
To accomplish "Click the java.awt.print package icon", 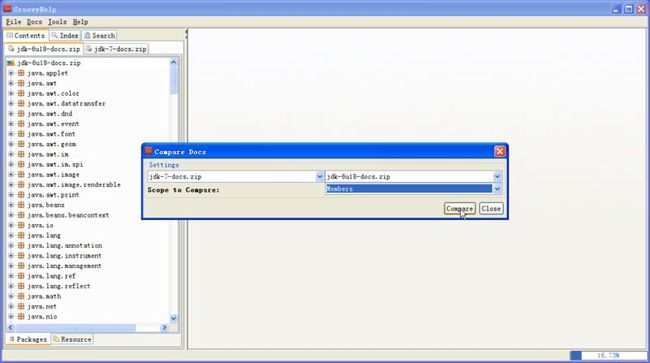I will click(21, 195).
